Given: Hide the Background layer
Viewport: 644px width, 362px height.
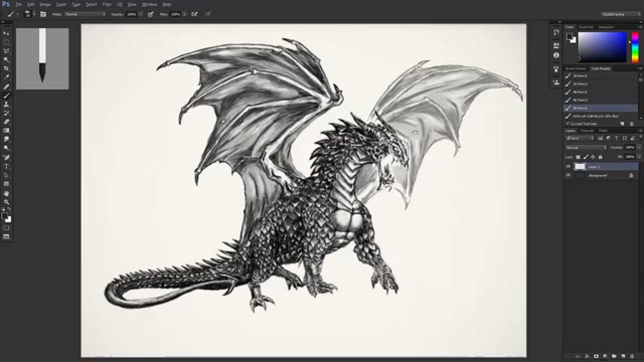Looking at the screenshot, I should point(568,175).
